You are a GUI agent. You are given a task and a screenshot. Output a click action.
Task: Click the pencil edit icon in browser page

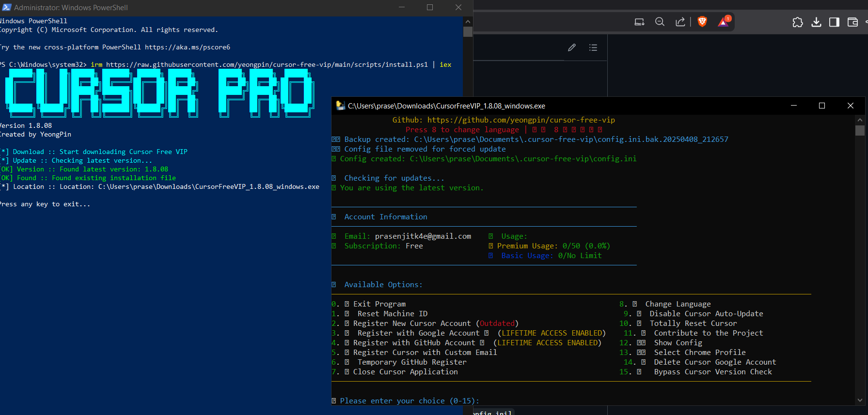pos(572,47)
